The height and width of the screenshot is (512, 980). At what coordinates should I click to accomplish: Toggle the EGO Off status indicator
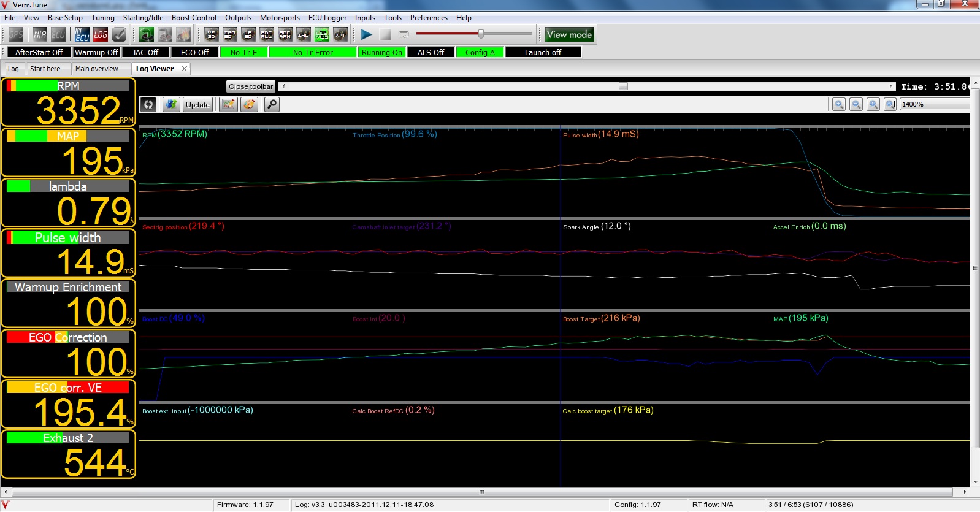click(x=194, y=53)
